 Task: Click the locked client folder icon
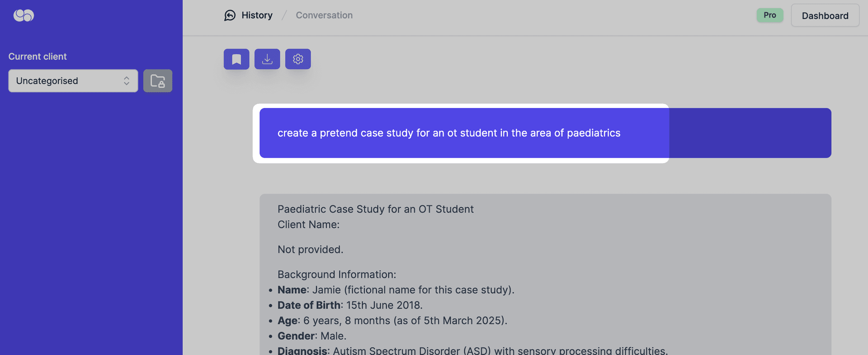(x=157, y=80)
